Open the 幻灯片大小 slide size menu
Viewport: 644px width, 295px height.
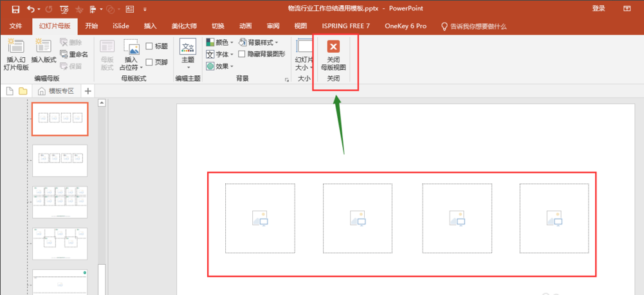point(304,55)
